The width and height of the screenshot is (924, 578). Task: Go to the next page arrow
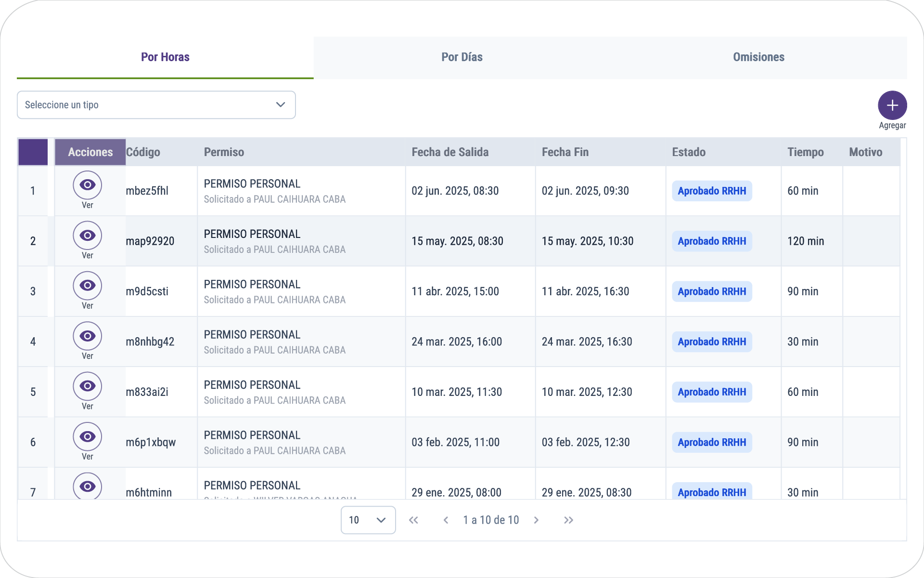[536, 520]
